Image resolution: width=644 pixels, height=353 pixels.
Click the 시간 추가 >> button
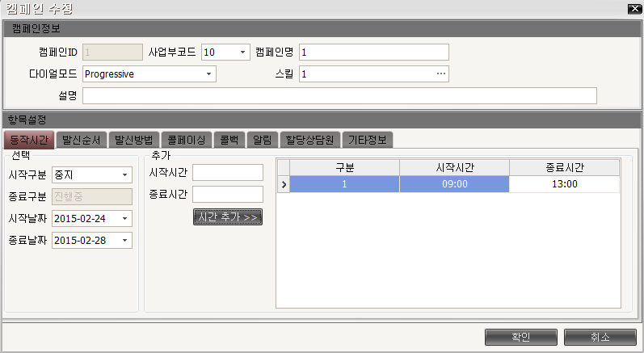click(x=228, y=217)
